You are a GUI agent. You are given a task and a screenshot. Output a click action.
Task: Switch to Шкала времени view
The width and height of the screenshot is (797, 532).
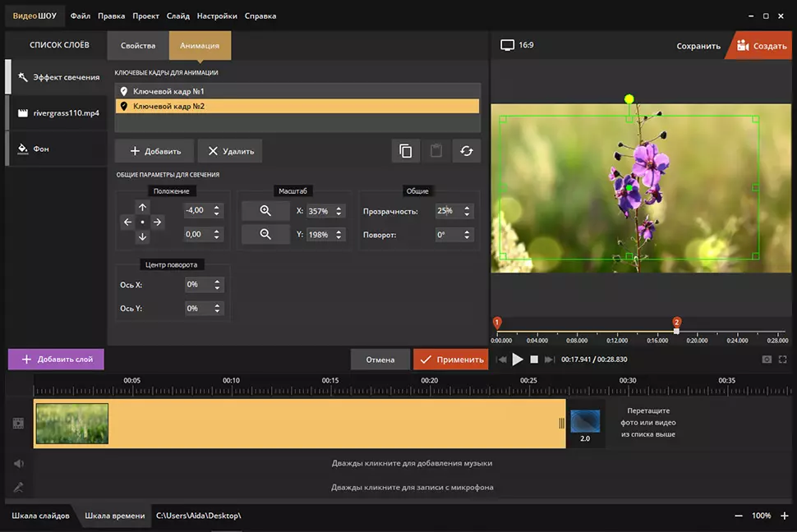click(114, 516)
